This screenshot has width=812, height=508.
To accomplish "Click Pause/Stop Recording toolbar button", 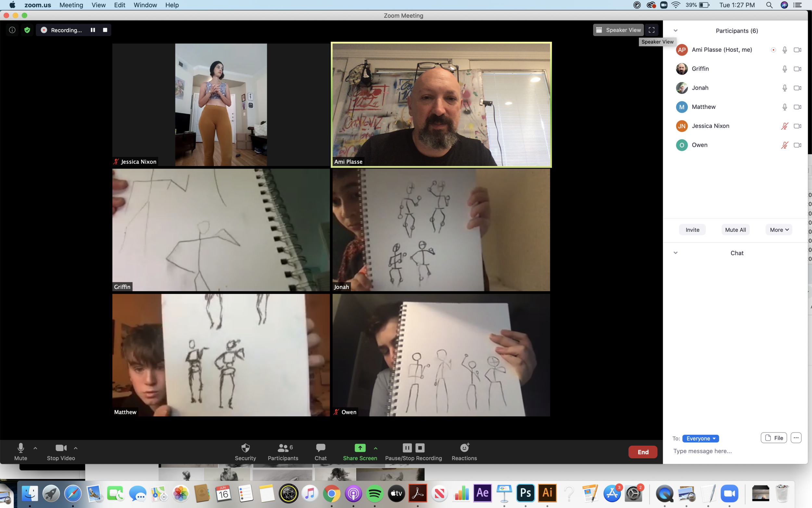I will pos(413,451).
